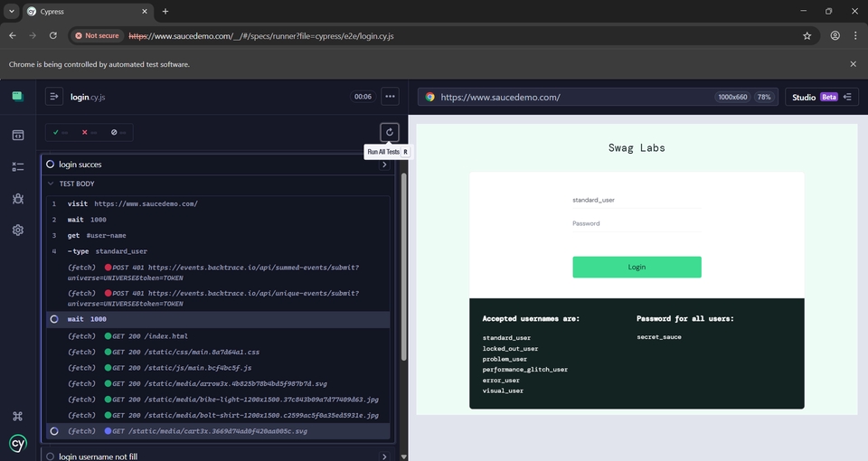Open a new browser tab
The height and width of the screenshot is (461, 868).
(165, 11)
